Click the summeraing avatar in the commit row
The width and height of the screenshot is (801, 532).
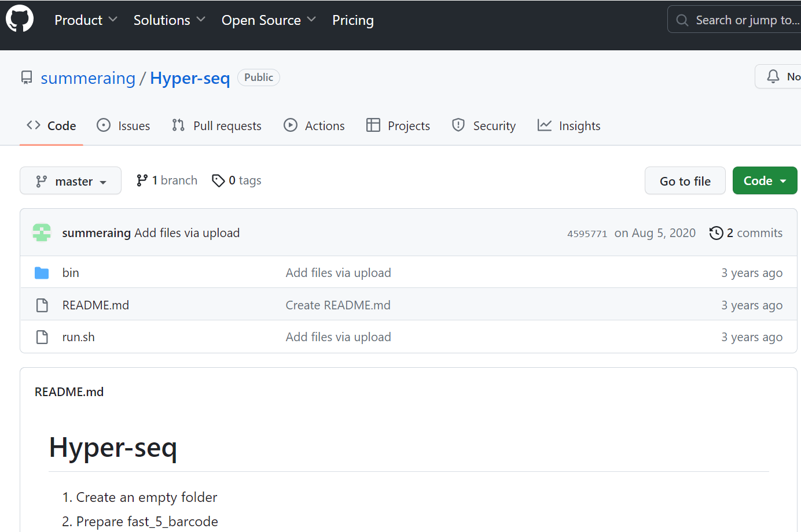42,232
